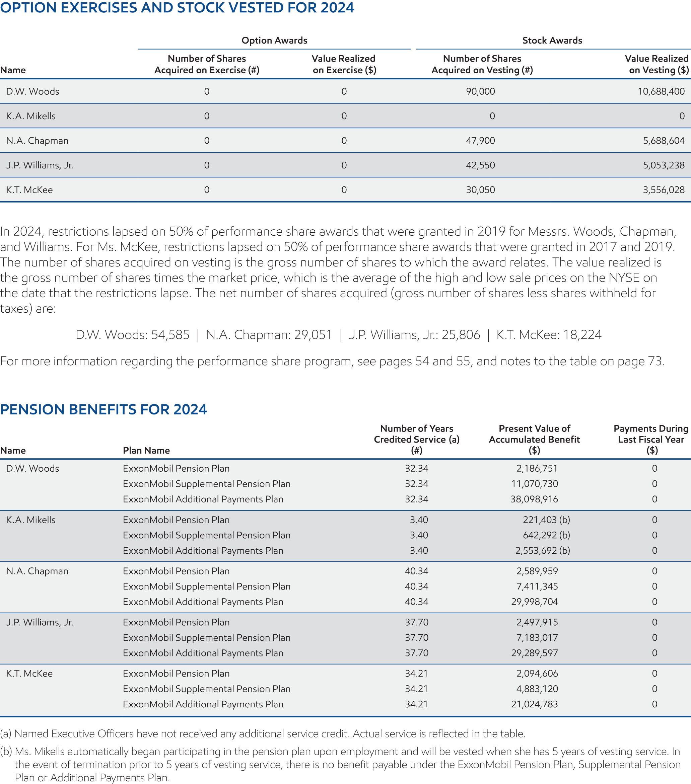Select the 'Option Awards' column group header
This screenshot has width=691, height=784.
pyautogui.click(x=274, y=40)
